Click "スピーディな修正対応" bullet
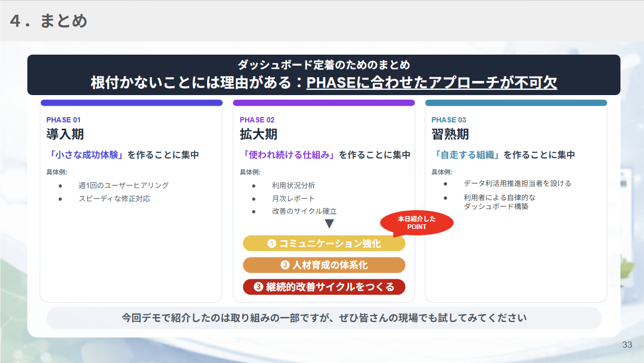 (115, 199)
